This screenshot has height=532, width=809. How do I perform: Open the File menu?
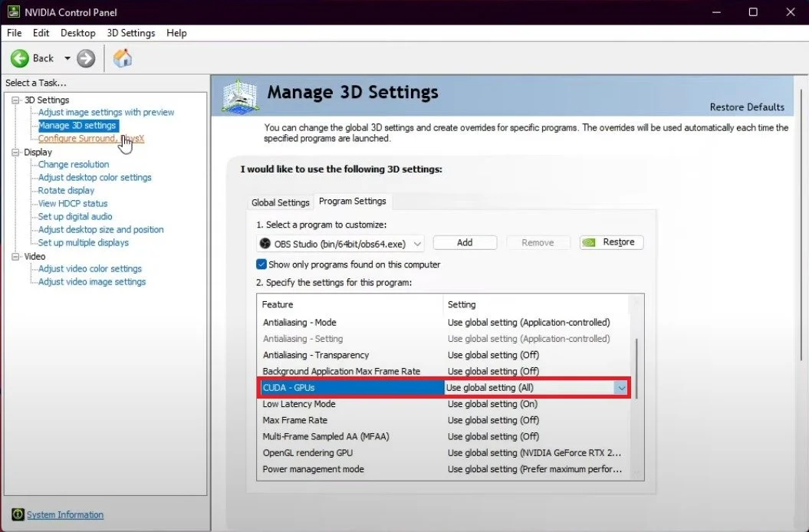pos(14,33)
